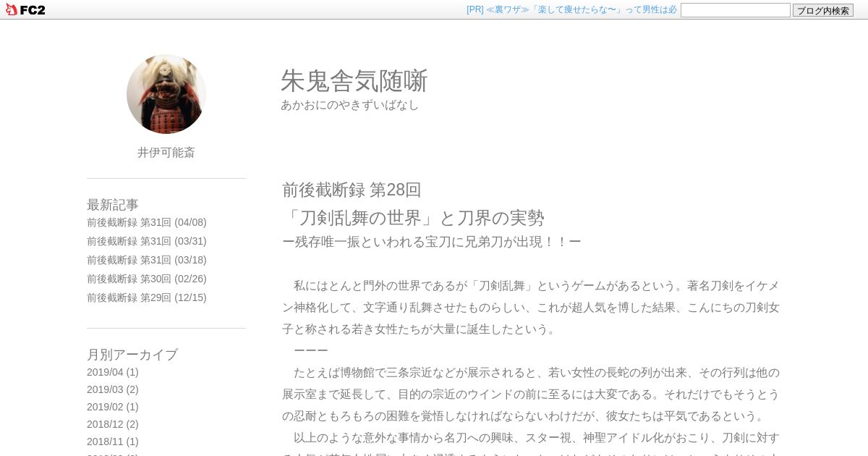This screenshot has height=456, width=868.
Task: Click the FC2 logo icon
Action: 25,9
